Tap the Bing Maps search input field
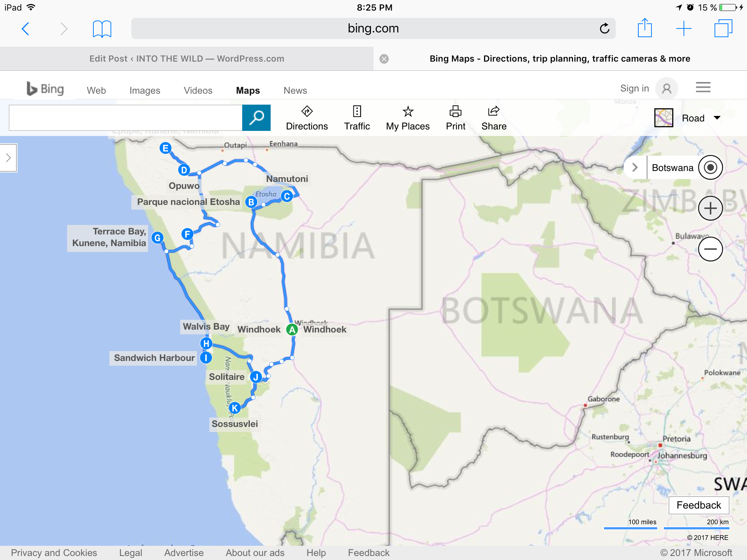The width and height of the screenshot is (747, 560). coord(125,117)
